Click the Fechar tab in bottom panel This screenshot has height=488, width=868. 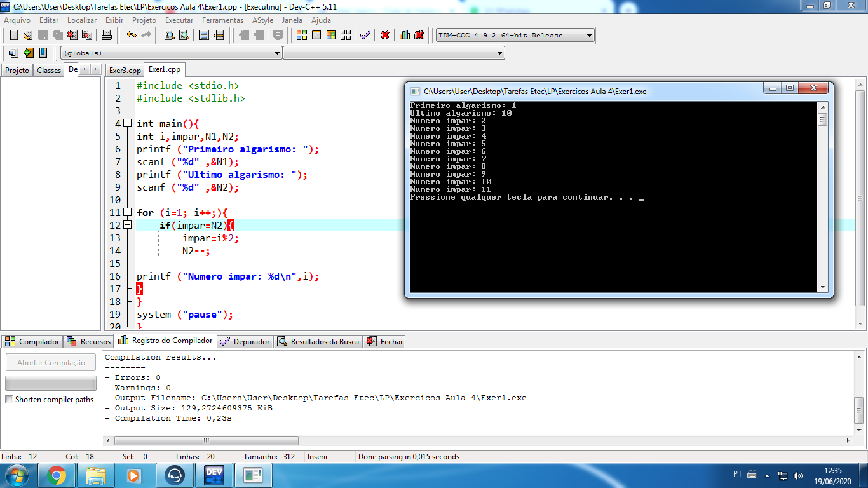385,341
